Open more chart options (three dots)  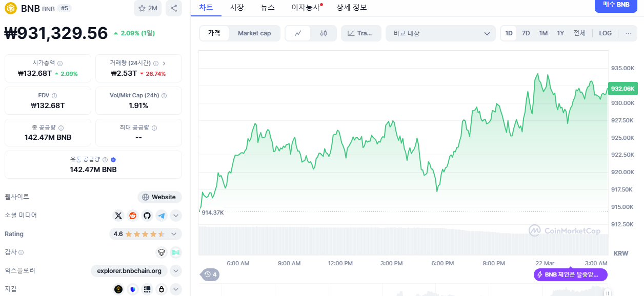[x=629, y=33]
